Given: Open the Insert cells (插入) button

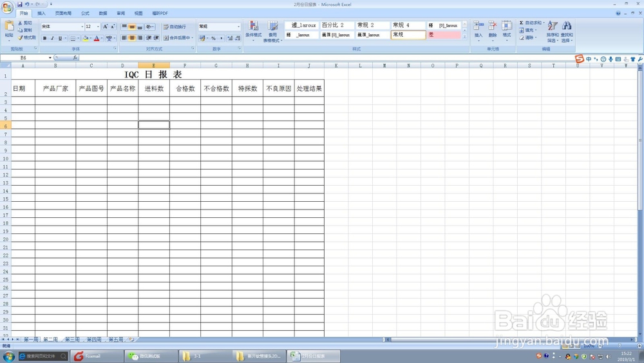Looking at the screenshot, I should coord(478,30).
